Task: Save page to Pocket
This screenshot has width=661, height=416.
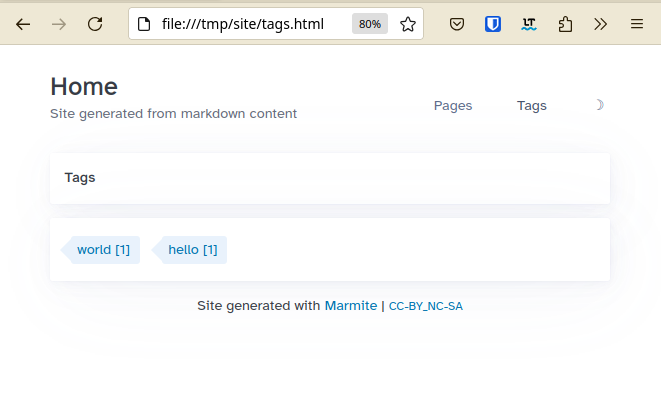Action: (457, 24)
